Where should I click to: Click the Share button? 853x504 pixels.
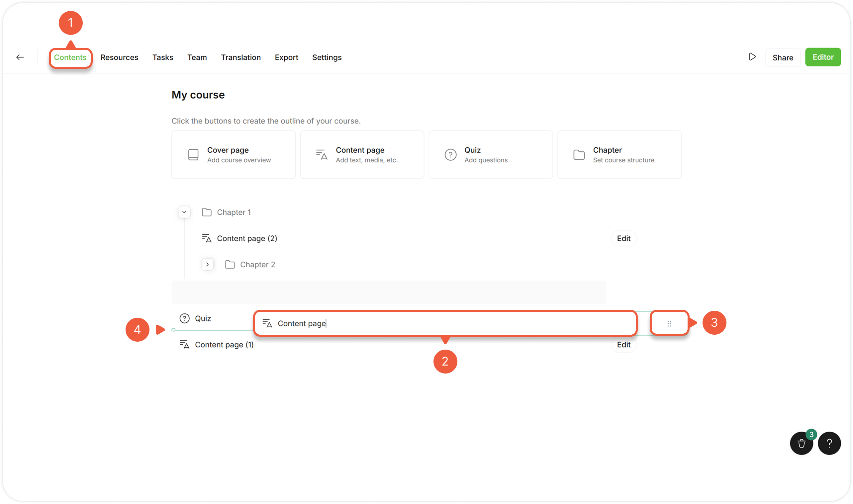[783, 57]
